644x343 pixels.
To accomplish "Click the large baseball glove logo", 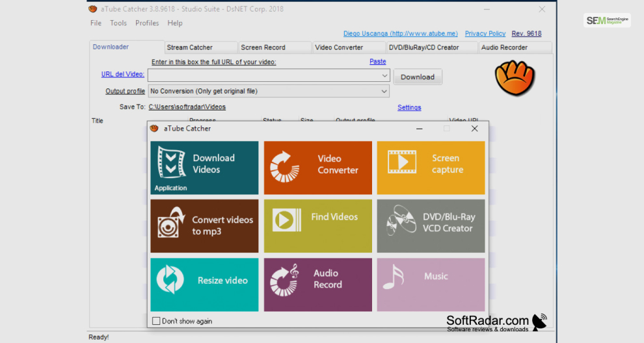I will [x=515, y=78].
